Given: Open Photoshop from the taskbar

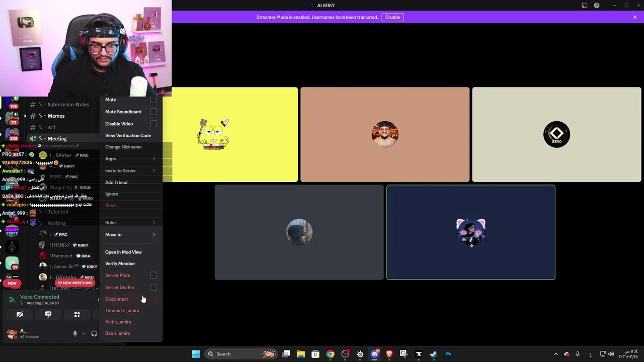Looking at the screenshot, I should tap(448, 354).
